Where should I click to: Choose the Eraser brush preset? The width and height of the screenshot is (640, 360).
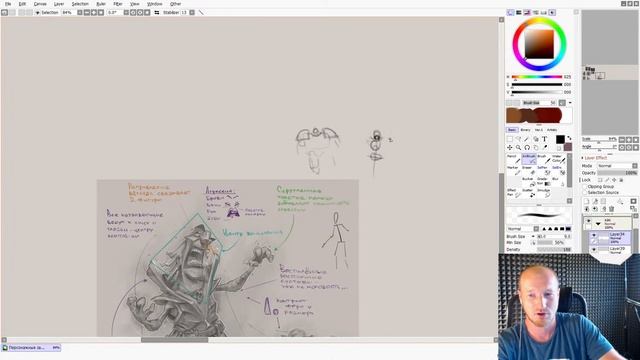tap(529, 171)
